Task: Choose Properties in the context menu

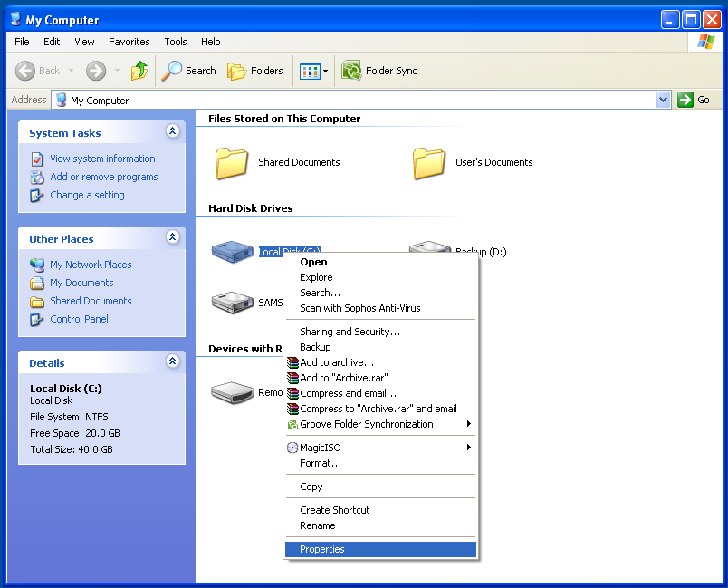Action: pyautogui.click(x=380, y=549)
